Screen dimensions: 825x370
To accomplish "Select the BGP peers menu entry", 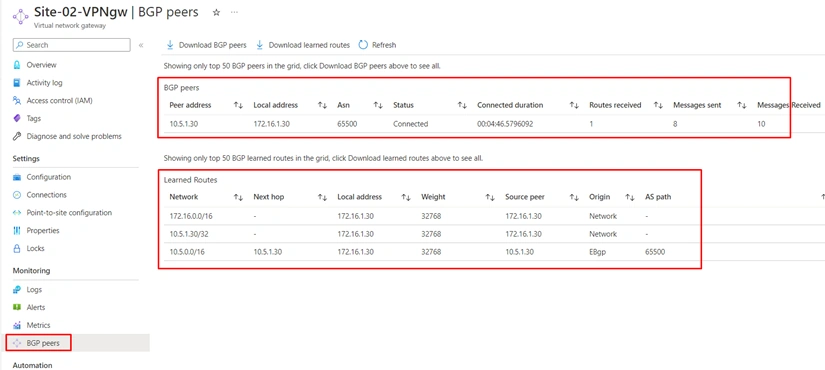I will coord(43,343).
